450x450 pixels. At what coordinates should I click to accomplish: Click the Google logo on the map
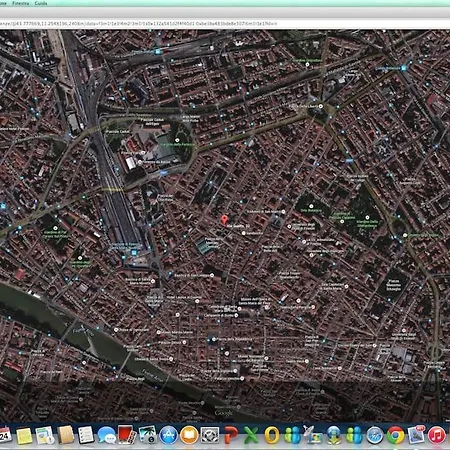(x=224, y=413)
